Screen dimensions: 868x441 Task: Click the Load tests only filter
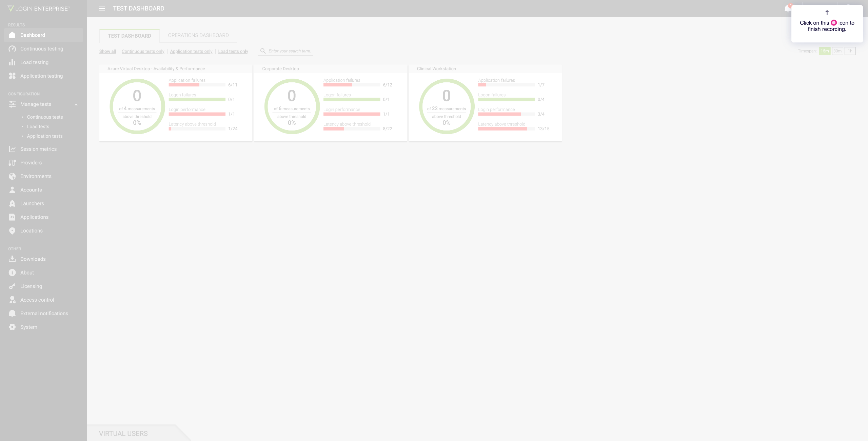click(233, 52)
